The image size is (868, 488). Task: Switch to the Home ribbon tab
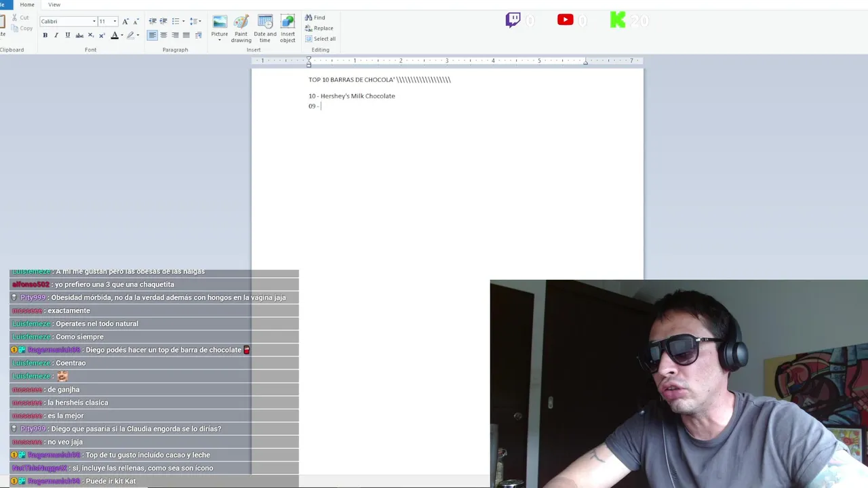(x=27, y=5)
